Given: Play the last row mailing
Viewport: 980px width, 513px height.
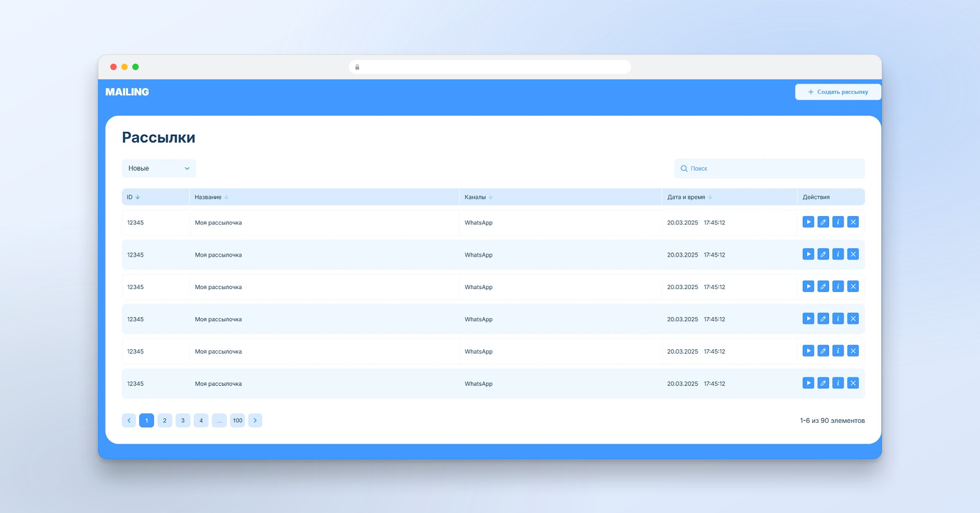Looking at the screenshot, I should coord(808,383).
